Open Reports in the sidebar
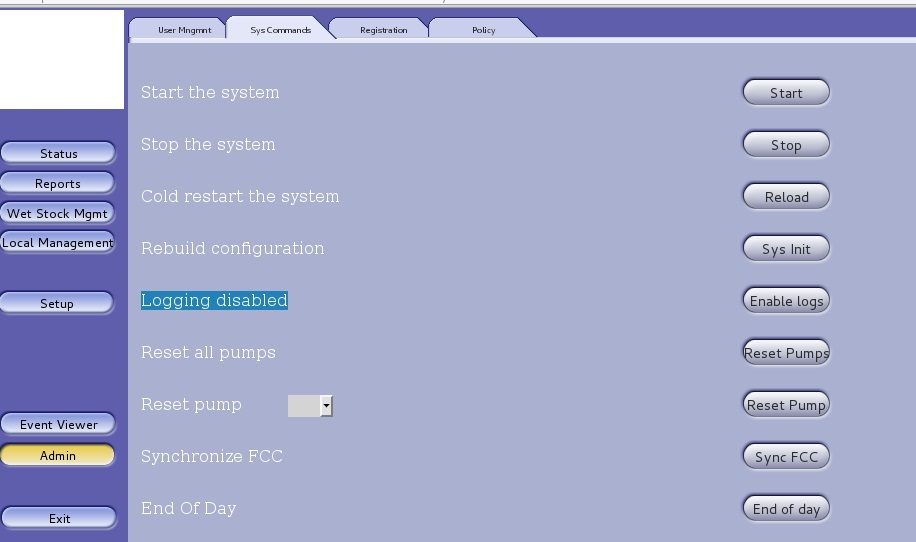This screenshot has height=542, width=916. (58, 184)
